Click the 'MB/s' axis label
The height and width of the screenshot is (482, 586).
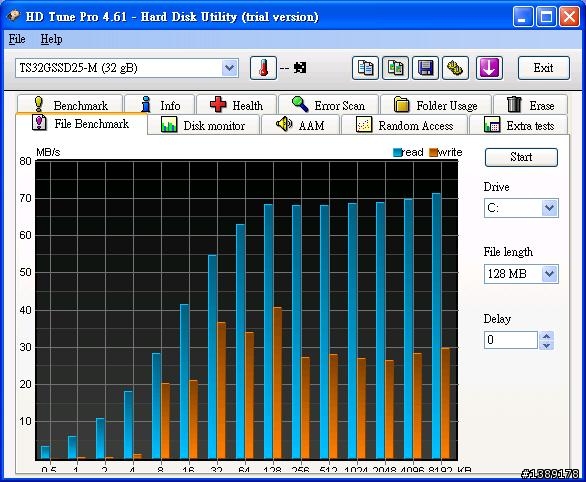point(48,152)
